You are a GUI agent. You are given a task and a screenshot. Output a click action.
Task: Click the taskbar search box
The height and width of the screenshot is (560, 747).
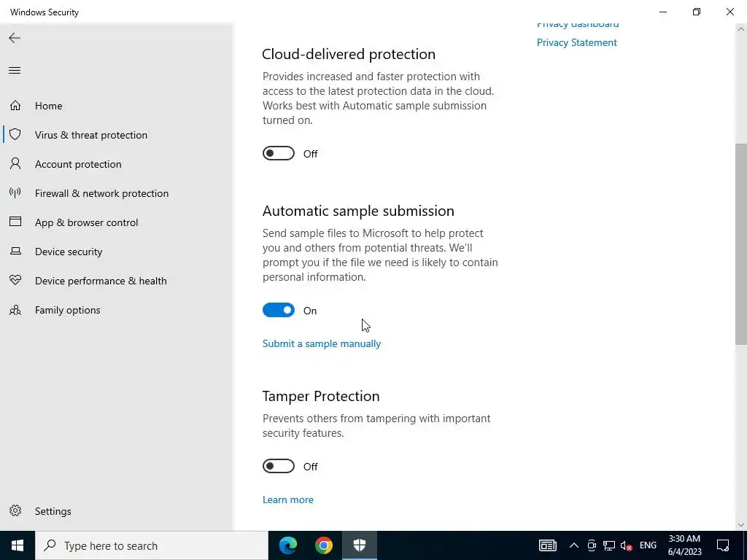click(x=152, y=545)
